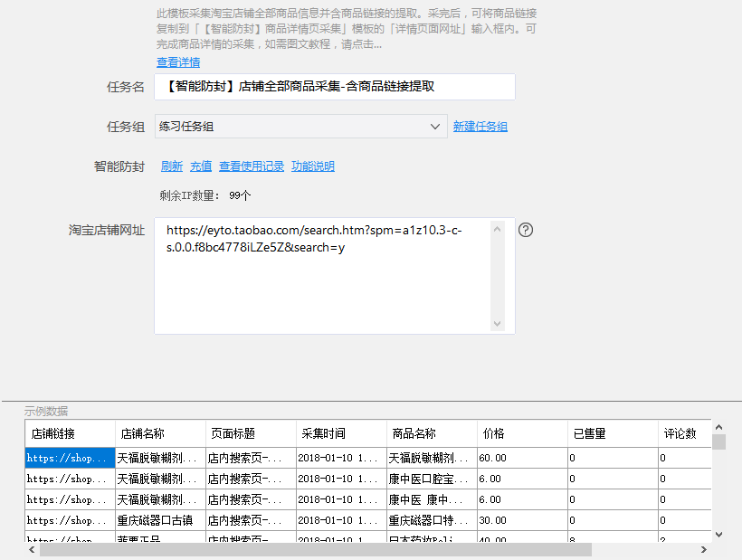Click the 商品名称 column header

click(432, 433)
